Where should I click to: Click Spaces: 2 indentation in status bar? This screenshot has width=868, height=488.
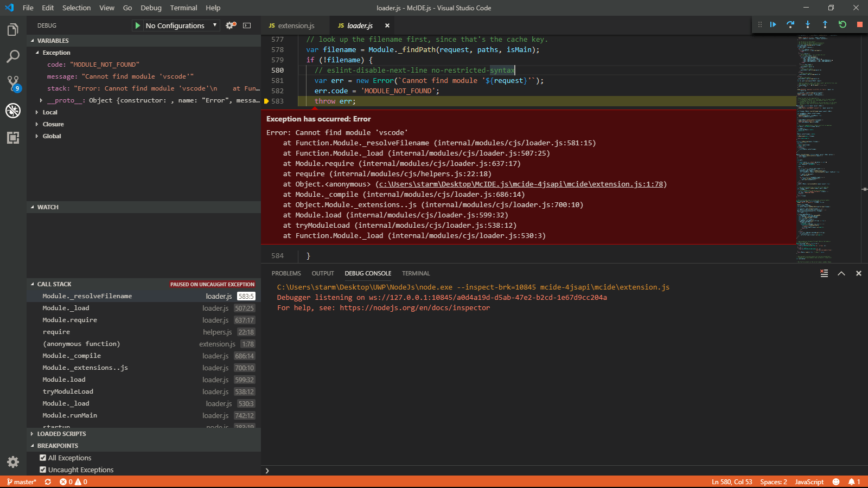pyautogui.click(x=774, y=481)
